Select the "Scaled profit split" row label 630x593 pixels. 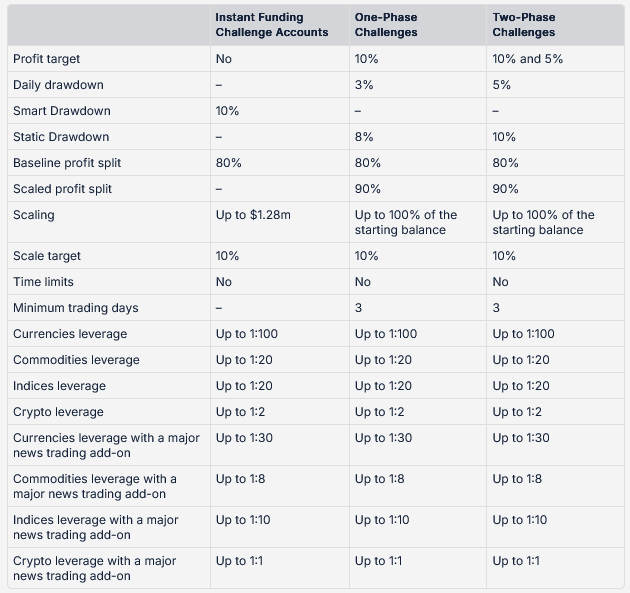click(63, 189)
